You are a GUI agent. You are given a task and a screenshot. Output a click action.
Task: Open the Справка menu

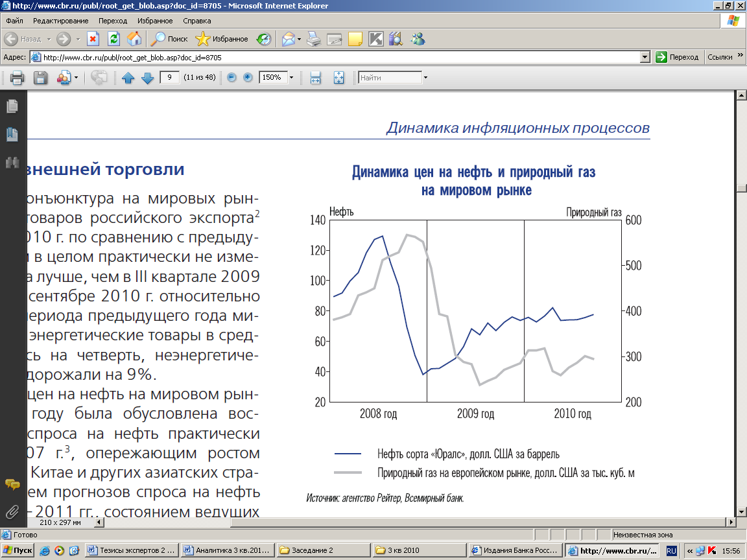[x=196, y=21]
